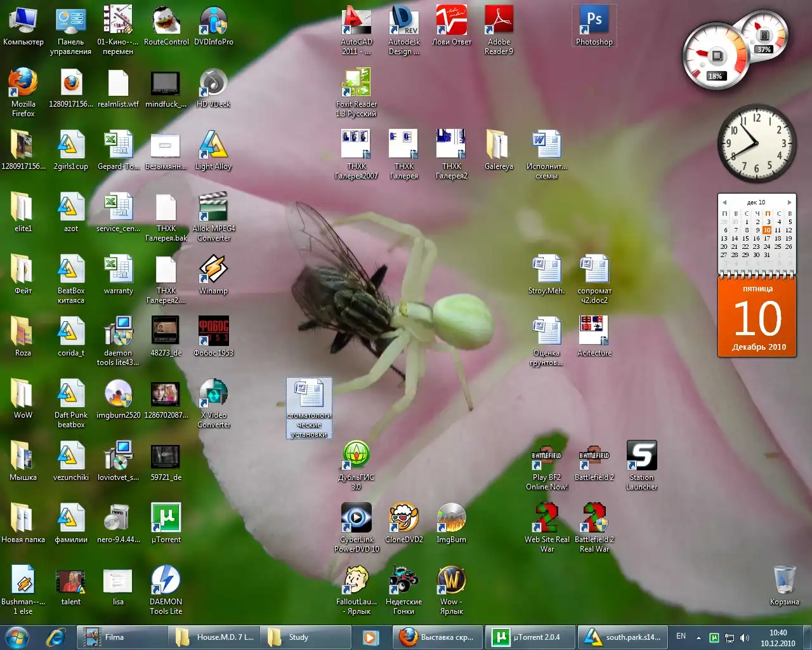Go to next month in calendar gadget
Viewport: 812px width, 650px height.
pos(789,202)
